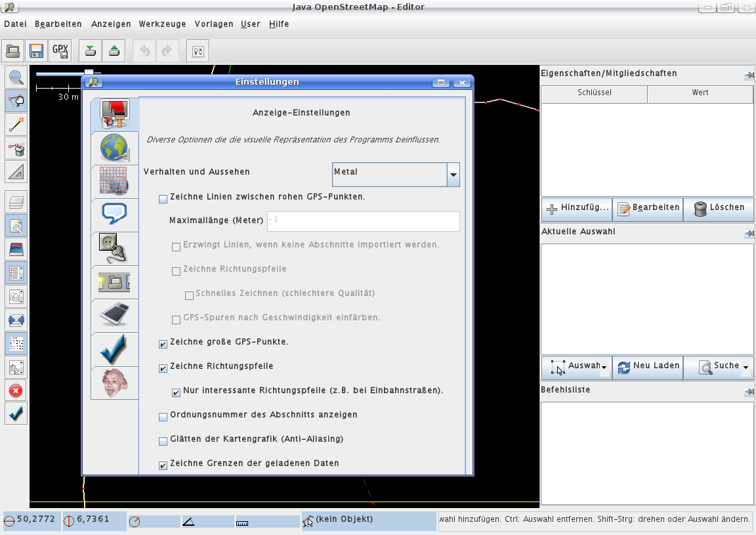Toggle the Layers panel icon
Viewport: 756px width, 535px height.
(16, 202)
